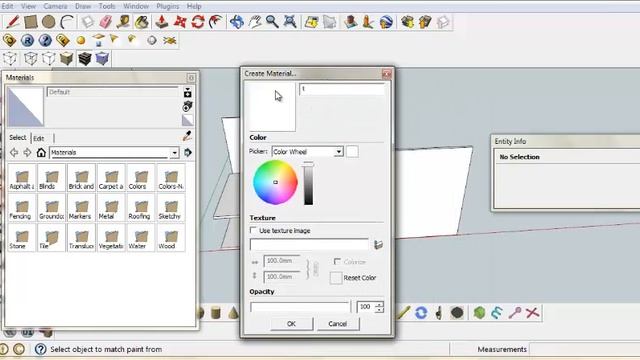Select the Paint Bucket tool
This screenshot has width=640, height=360.
pyautogui.click(x=142, y=22)
